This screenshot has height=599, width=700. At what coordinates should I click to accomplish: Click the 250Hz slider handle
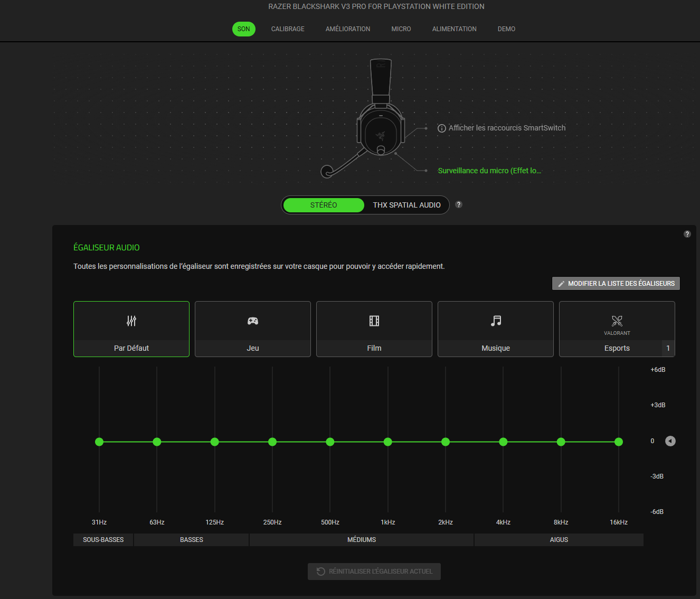click(272, 442)
